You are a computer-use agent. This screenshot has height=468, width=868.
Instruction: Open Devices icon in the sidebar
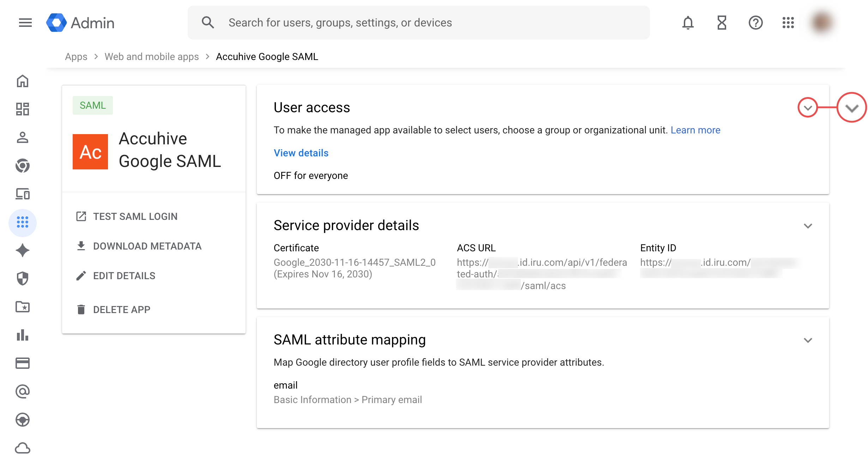23,194
